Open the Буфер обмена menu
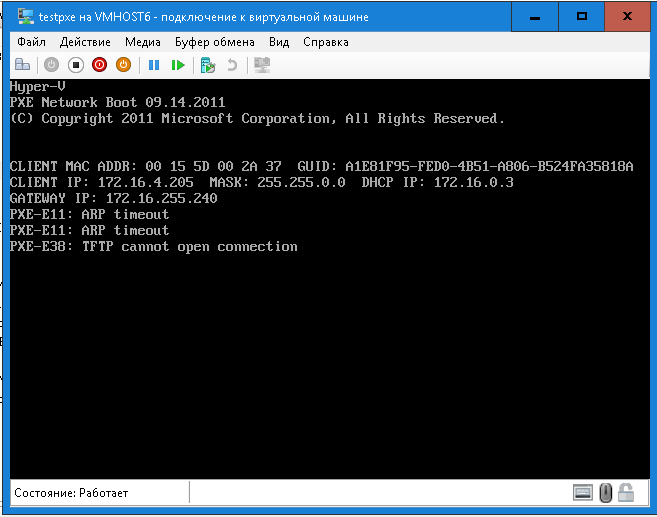 pyautogui.click(x=214, y=42)
